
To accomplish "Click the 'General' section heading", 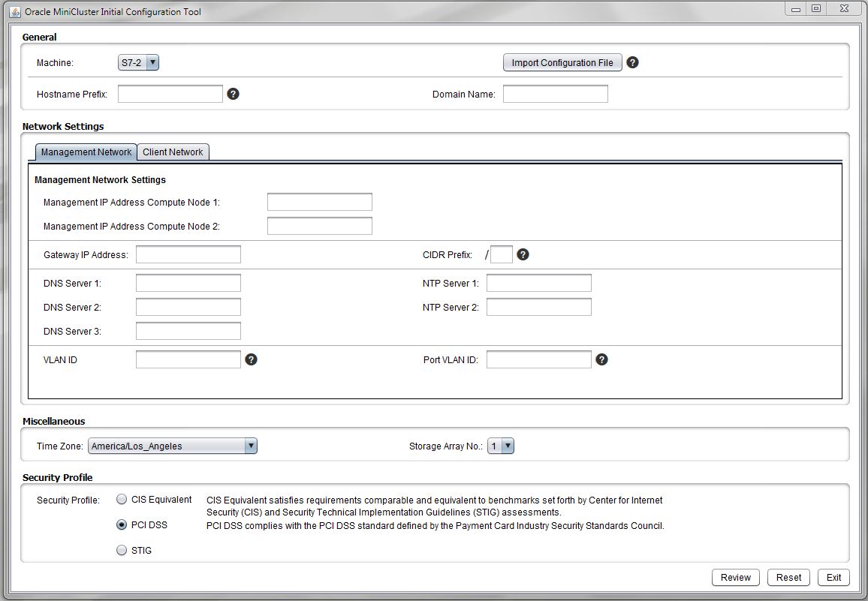I will click(39, 37).
